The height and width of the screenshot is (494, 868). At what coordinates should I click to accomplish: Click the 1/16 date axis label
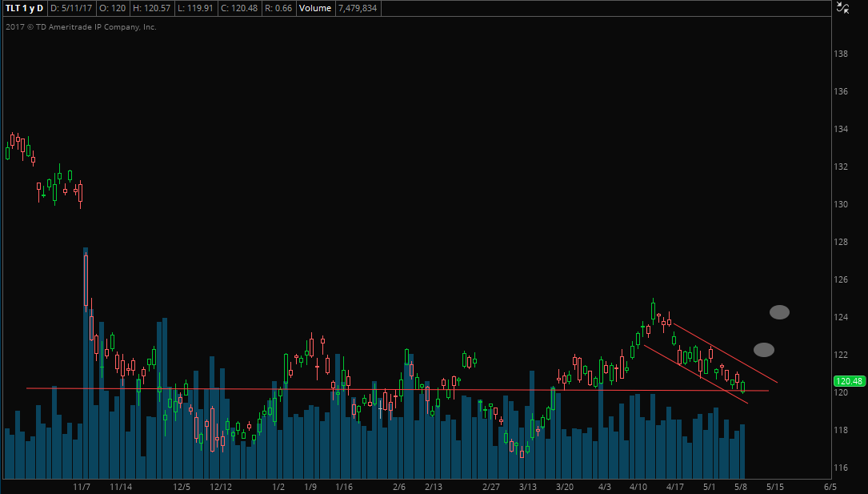click(344, 487)
